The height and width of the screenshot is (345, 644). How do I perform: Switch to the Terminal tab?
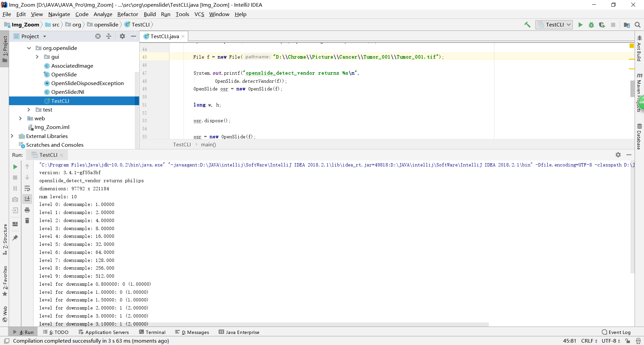pyautogui.click(x=156, y=332)
